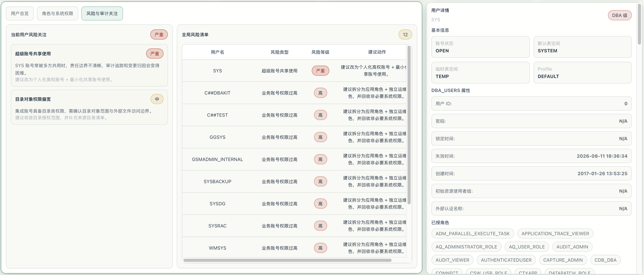The image size is (644, 275).
Task: Click the 风险等级 column header
Action: pyautogui.click(x=320, y=52)
